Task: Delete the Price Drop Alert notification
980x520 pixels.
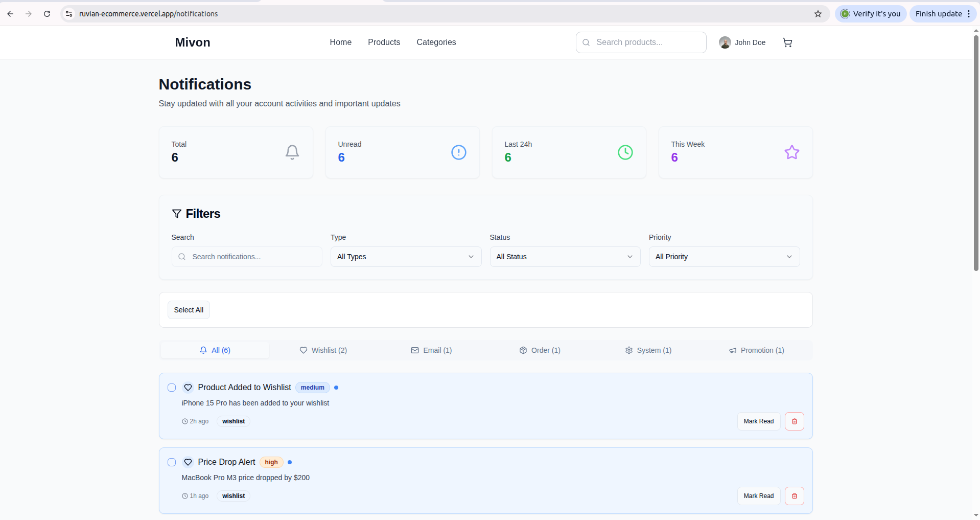Action: point(795,496)
